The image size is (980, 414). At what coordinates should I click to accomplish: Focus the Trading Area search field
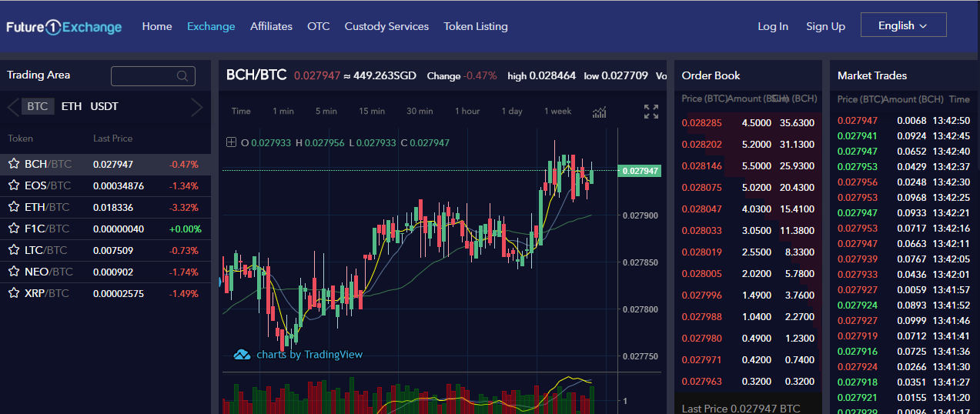tap(146, 76)
